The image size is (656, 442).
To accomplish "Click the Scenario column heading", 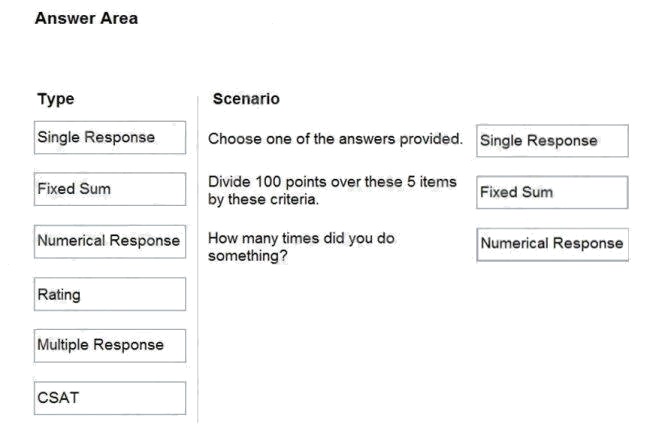I will coord(246,99).
